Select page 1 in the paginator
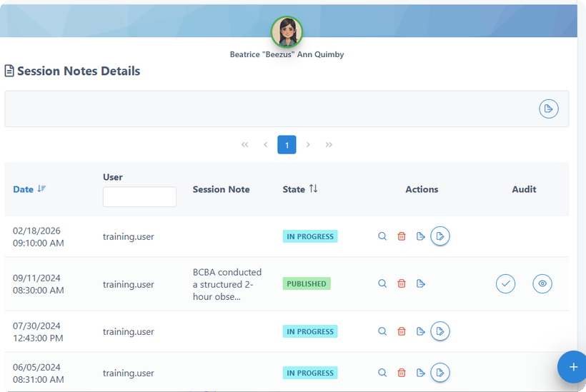Viewport: 586px width, 392px height. [x=287, y=145]
